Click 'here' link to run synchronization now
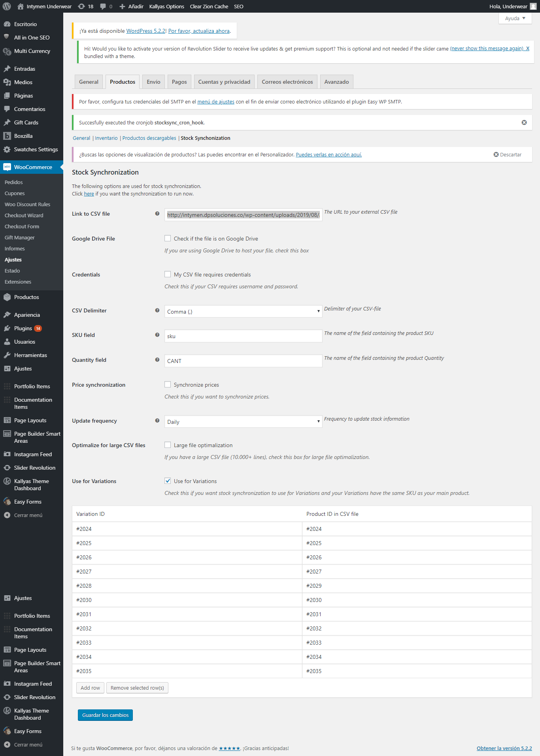This screenshot has height=756, width=540. pyautogui.click(x=89, y=194)
